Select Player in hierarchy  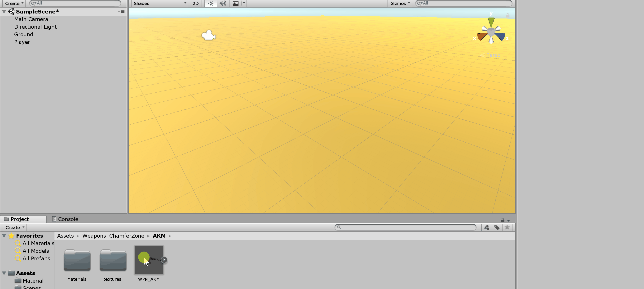pyautogui.click(x=22, y=42)
